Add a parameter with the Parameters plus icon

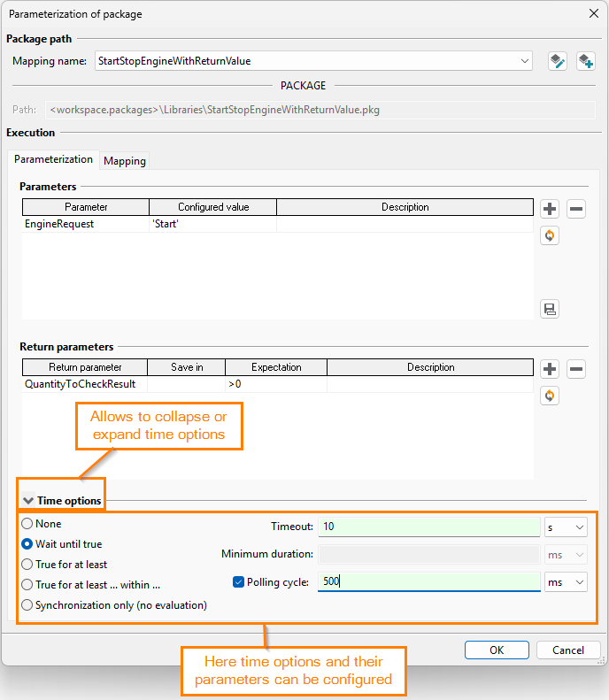point(550,209)
